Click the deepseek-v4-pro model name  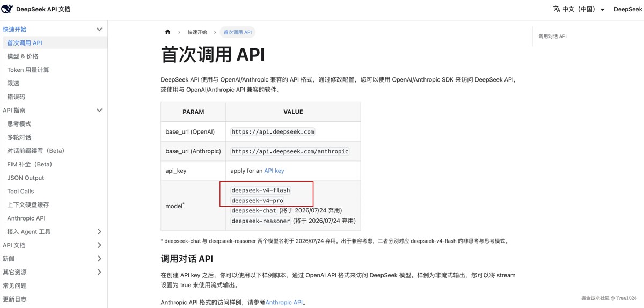(257, 200)
